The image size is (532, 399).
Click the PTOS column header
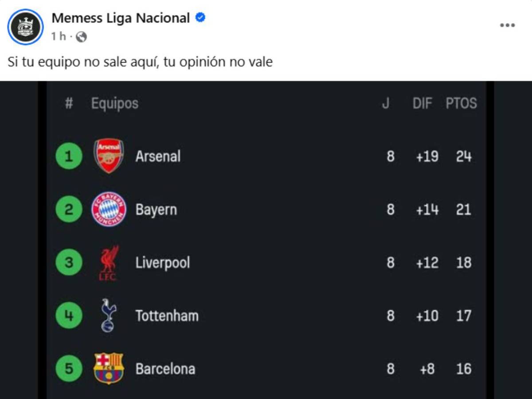click(462, 103)
